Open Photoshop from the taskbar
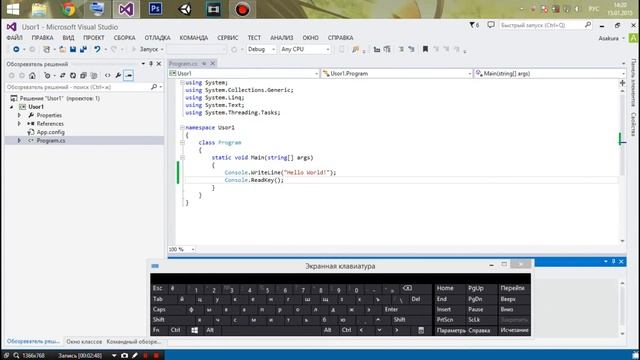640x360 pixels. pyautogui.click(x=155, y=9)
